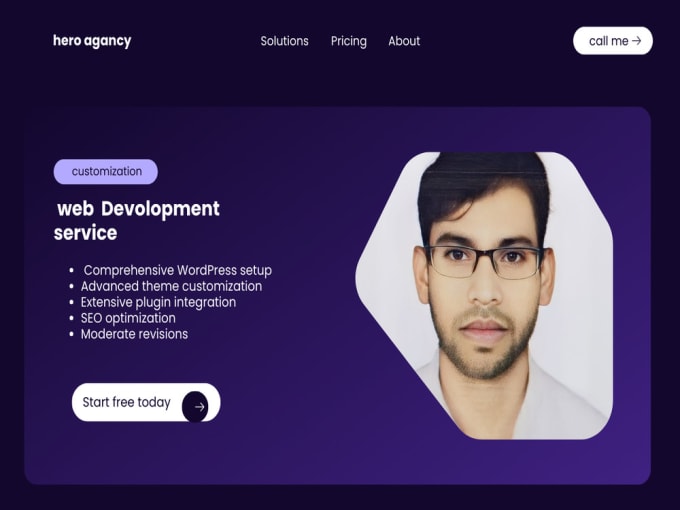This screenshot has height=510, width=680.
Task: Click the Start free today button
Action: click(x=146, y=402)
